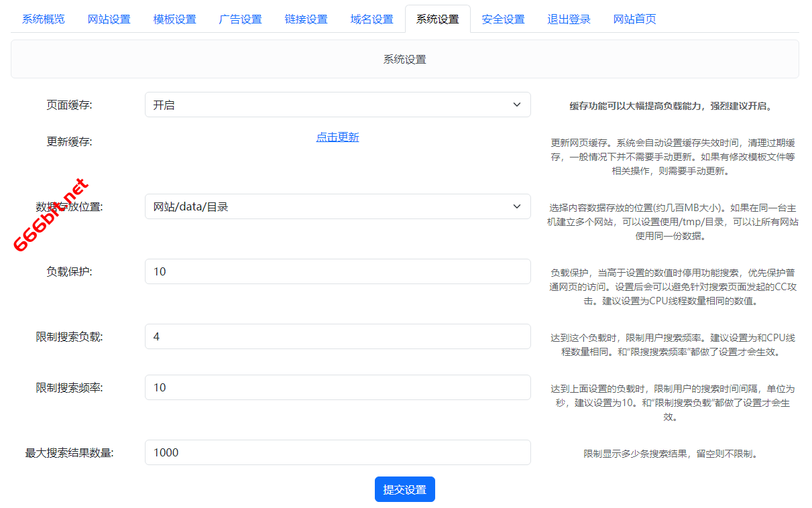Click 退出登录 to log out

pos(569,19)
